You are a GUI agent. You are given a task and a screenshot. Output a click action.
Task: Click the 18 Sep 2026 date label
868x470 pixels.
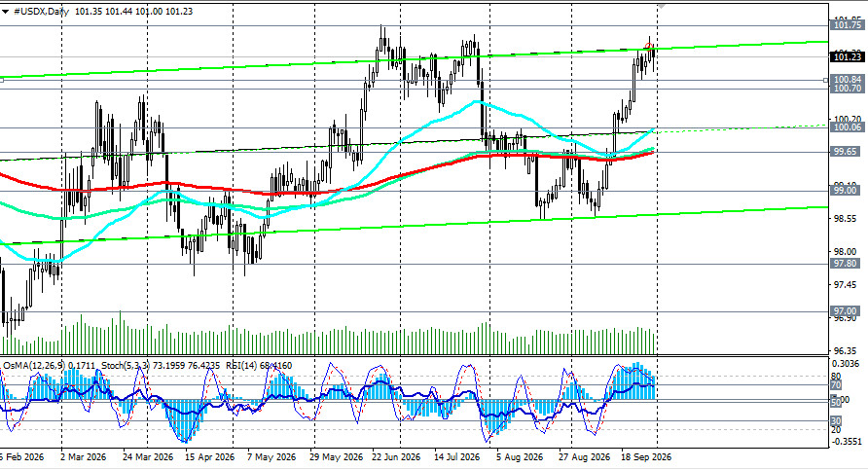coord(646,457)
